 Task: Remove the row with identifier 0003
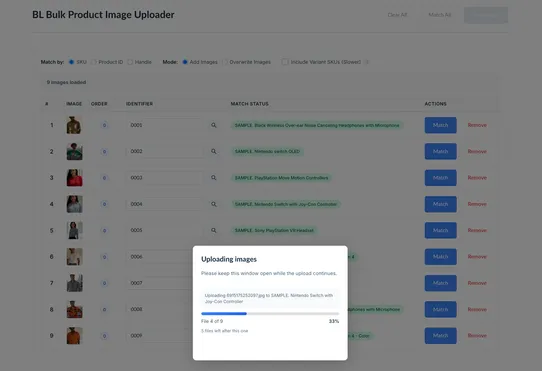click(477, 178)
